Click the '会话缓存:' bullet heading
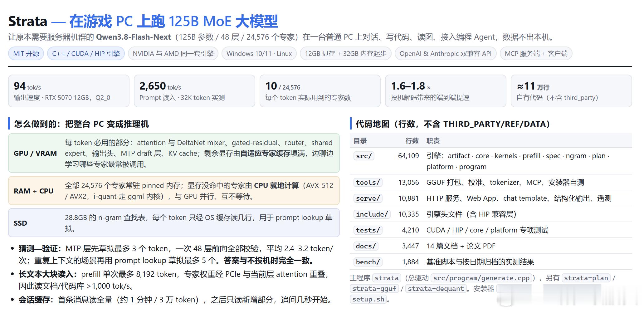Viewport: 644px width, 313px height. click(x=37, y=300)
